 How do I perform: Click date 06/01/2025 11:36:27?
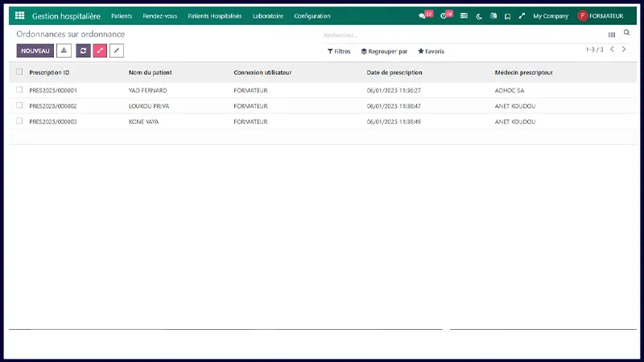[394, 90]
